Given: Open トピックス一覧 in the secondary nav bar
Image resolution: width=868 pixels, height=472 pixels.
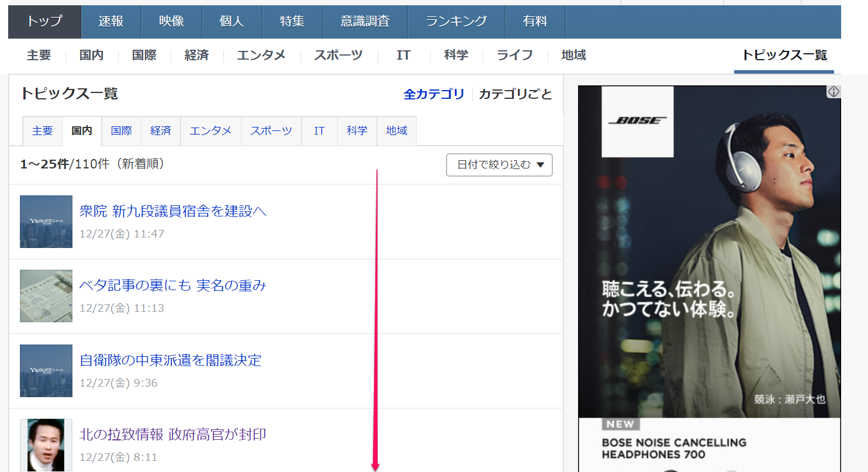Looking at the screenshot, I should [x=784, y=56].
